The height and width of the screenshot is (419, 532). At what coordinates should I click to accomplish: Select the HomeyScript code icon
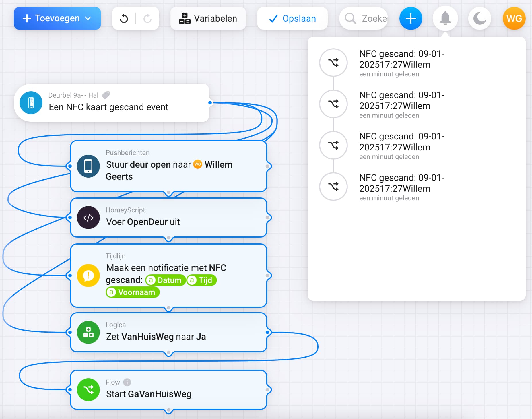click(88, 218)
